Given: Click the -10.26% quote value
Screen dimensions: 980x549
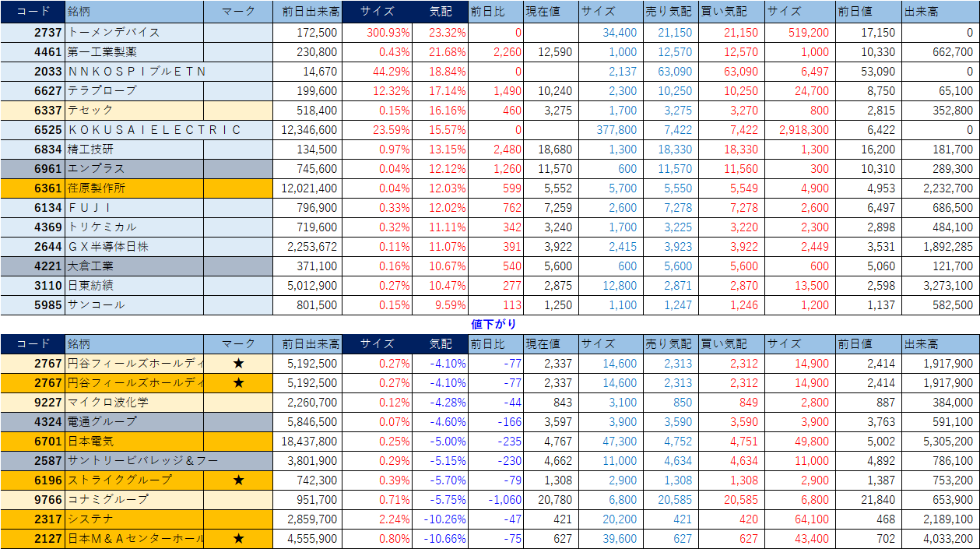Looking at the screenshot, I should 444,519.
